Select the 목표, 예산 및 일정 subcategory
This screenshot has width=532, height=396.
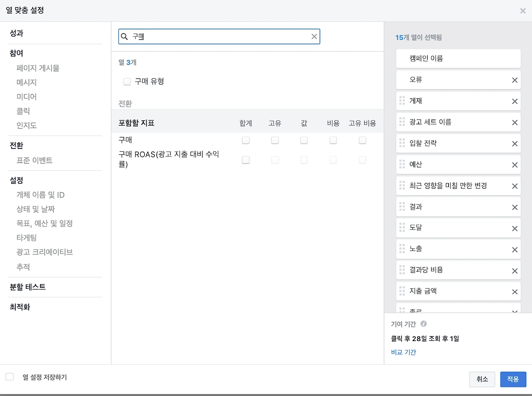tap(44, 224)
